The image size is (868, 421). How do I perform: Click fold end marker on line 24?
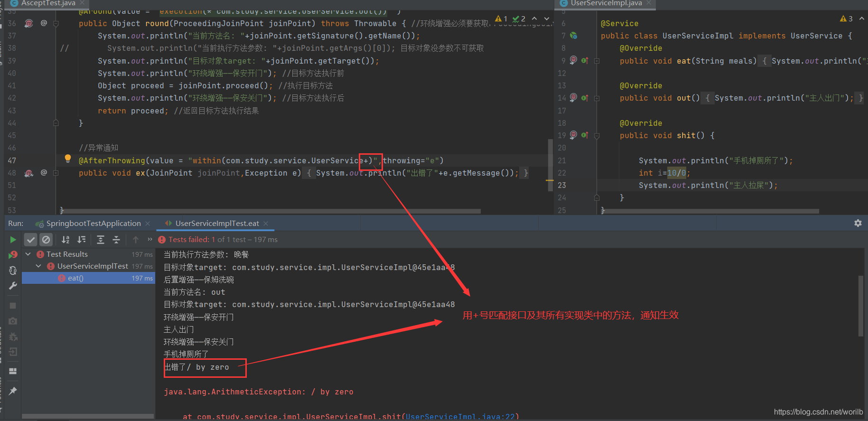pyautogui.click(x=597, y=197)
